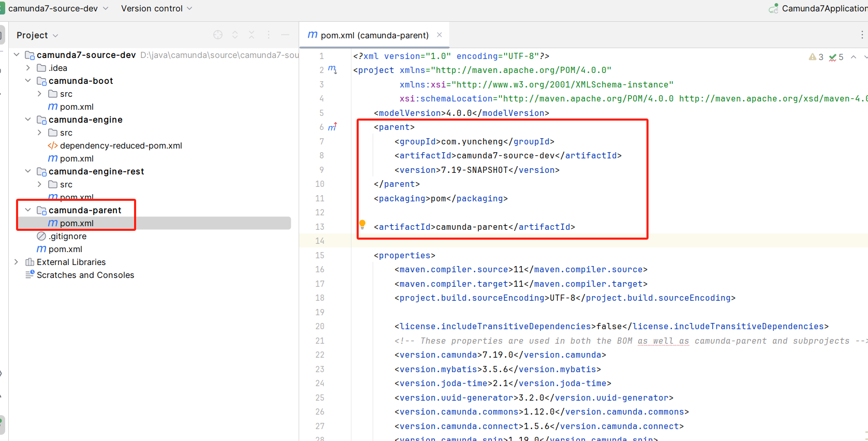
Task: Select the pom.xml (camunda-parent) editor tab
Action: [x=374, y=35]
